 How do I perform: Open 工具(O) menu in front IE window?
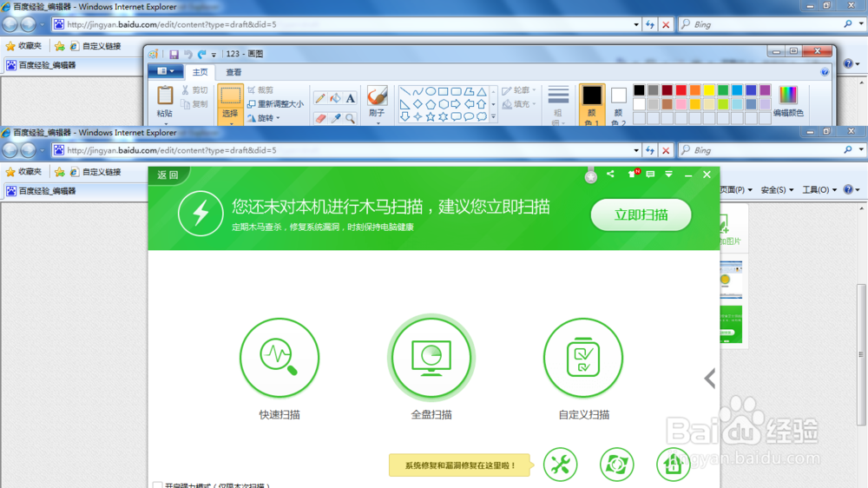point(820,190)
